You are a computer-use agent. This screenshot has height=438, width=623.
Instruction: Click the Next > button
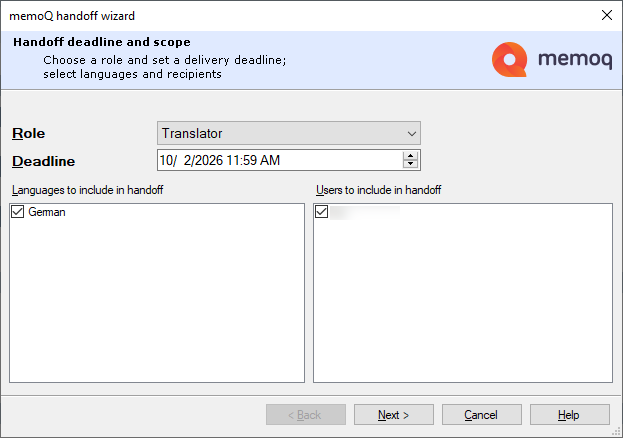(393, 415)
